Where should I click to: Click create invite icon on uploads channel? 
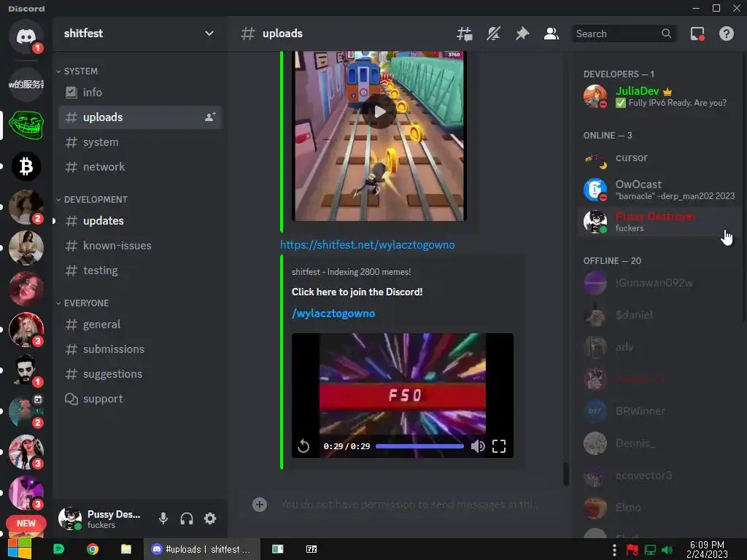pyautogui.click(x=210, y=117)
